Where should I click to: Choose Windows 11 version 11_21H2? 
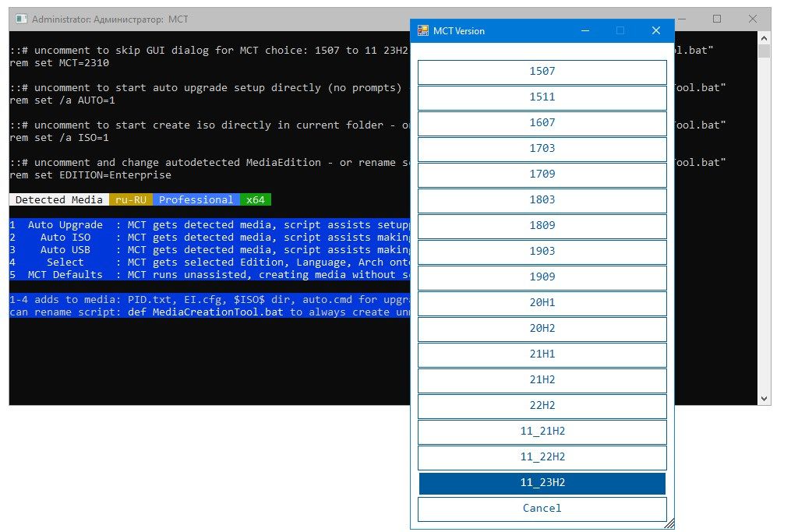(x=542, y=432)
